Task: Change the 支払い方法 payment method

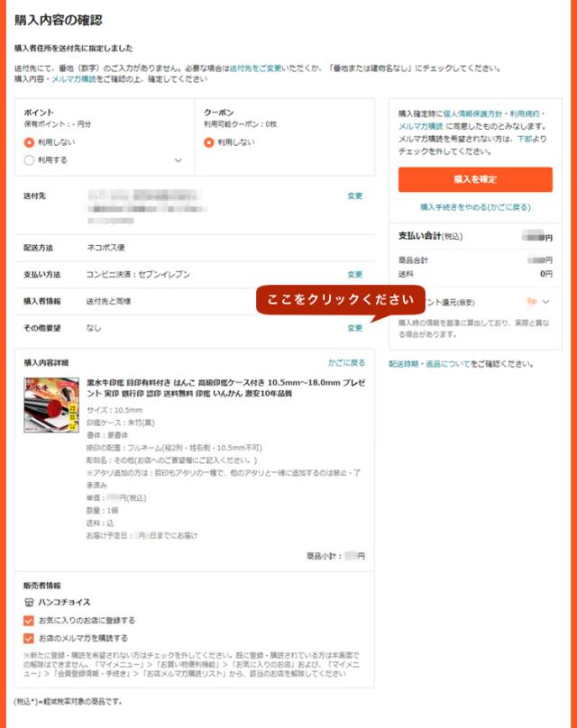Action: tap(355, 275)
